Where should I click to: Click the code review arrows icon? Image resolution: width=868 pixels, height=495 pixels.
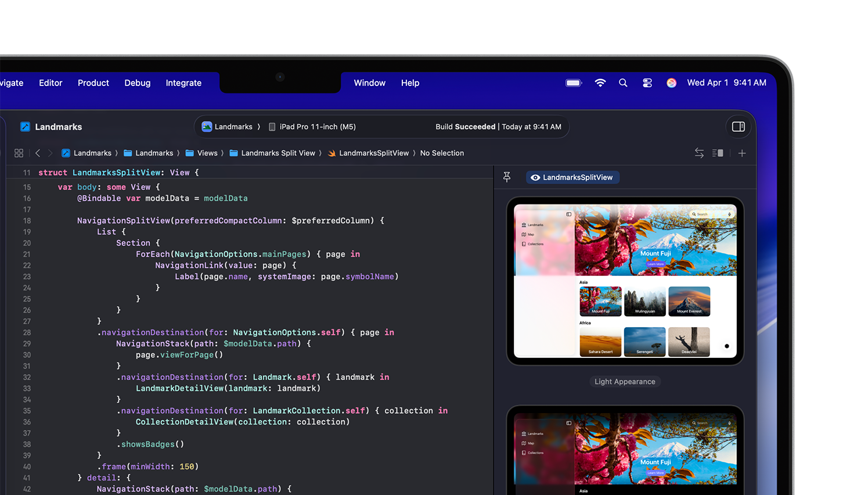coord(699,153)
